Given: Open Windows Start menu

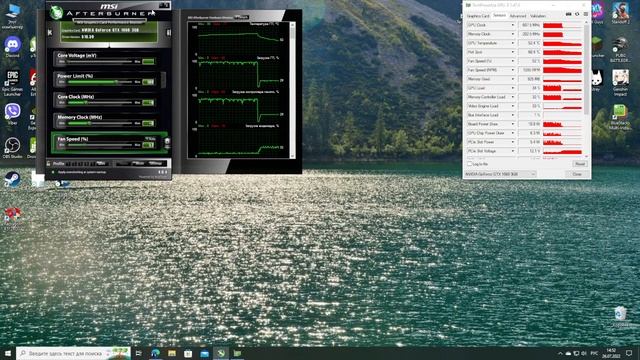Looking at the screenshot, I should pyautogui.click(x=7, y=353).
